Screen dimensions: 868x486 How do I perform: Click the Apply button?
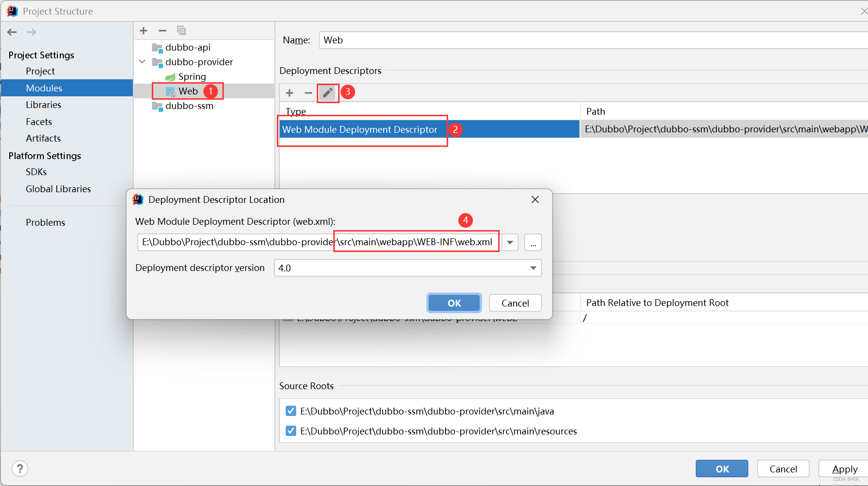[846, 468]
